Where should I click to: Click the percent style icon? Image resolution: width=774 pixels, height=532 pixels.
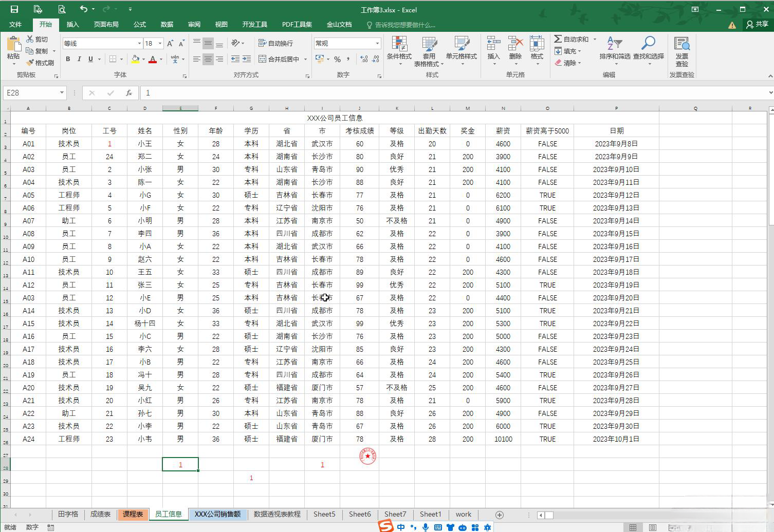point(338,60)
